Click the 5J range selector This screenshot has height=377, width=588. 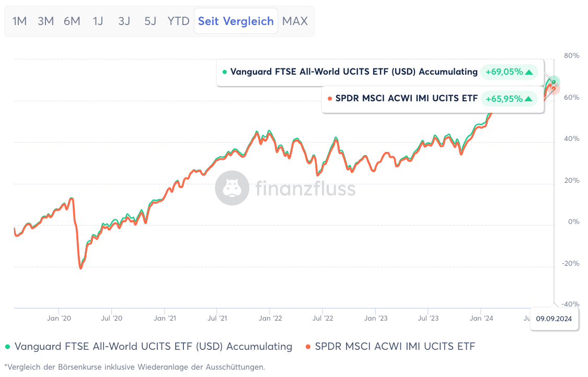[x=150, y=21]
